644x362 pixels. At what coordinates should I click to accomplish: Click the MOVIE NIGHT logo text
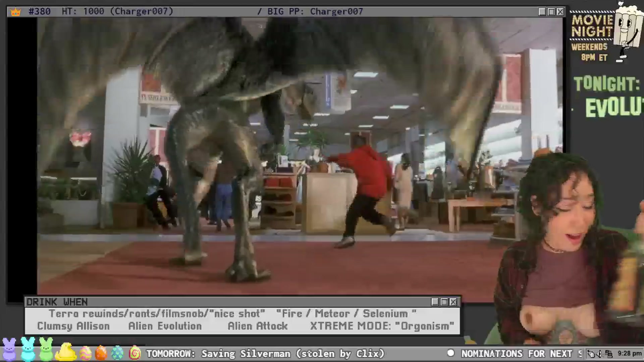pyautogui.click(x=592, y=26)
